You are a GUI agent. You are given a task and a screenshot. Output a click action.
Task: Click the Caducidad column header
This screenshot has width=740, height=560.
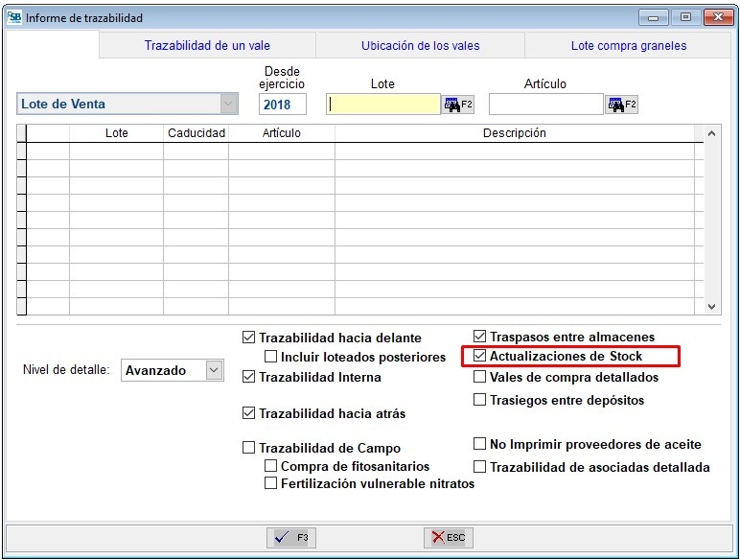tap(197, 133)
